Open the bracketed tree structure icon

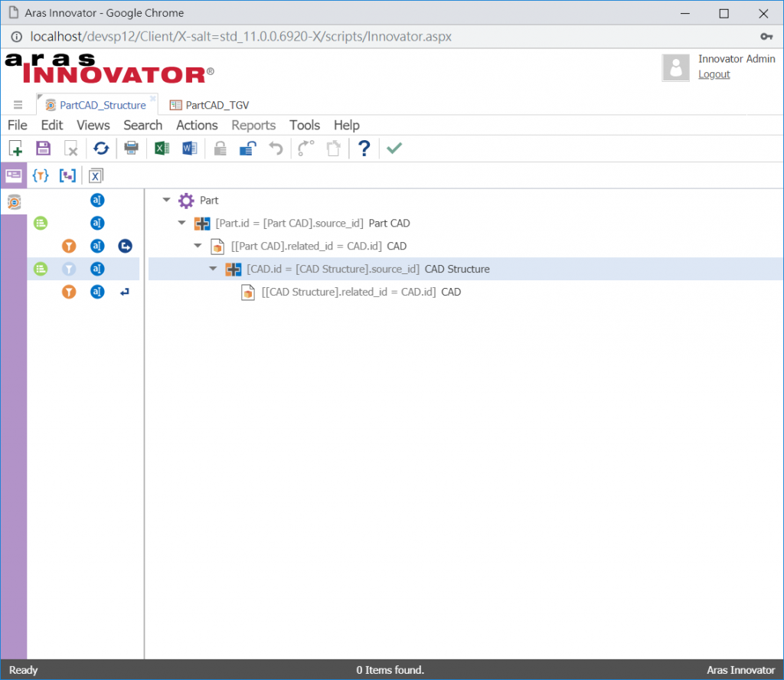[67, 175]
